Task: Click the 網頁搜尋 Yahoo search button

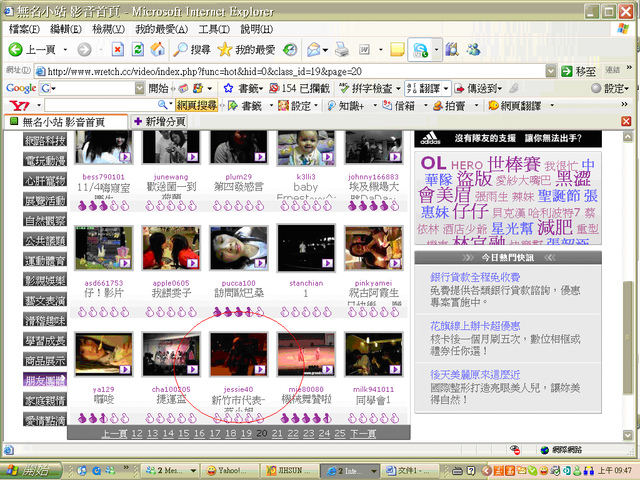Action: coord(196,105)
